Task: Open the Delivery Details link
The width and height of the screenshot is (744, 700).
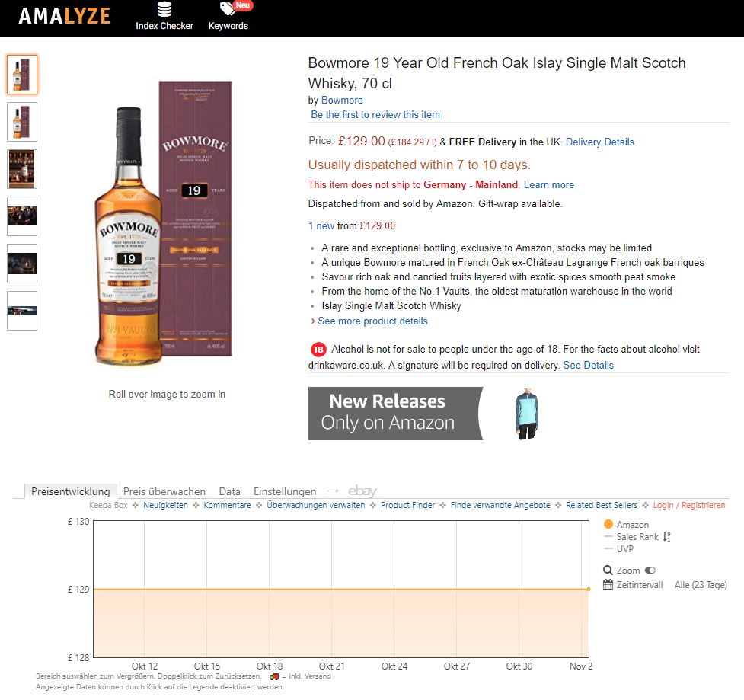Action: click(600, 142)
